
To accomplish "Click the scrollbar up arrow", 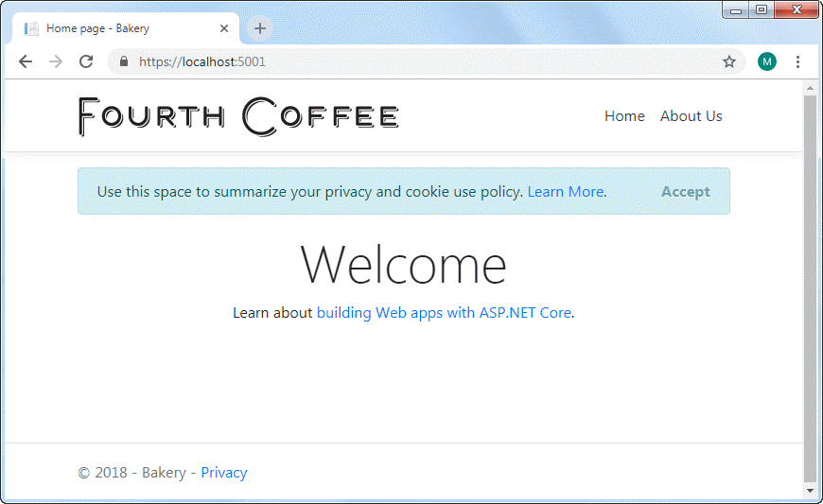I will pyautogui.click(x=810, y=88).
